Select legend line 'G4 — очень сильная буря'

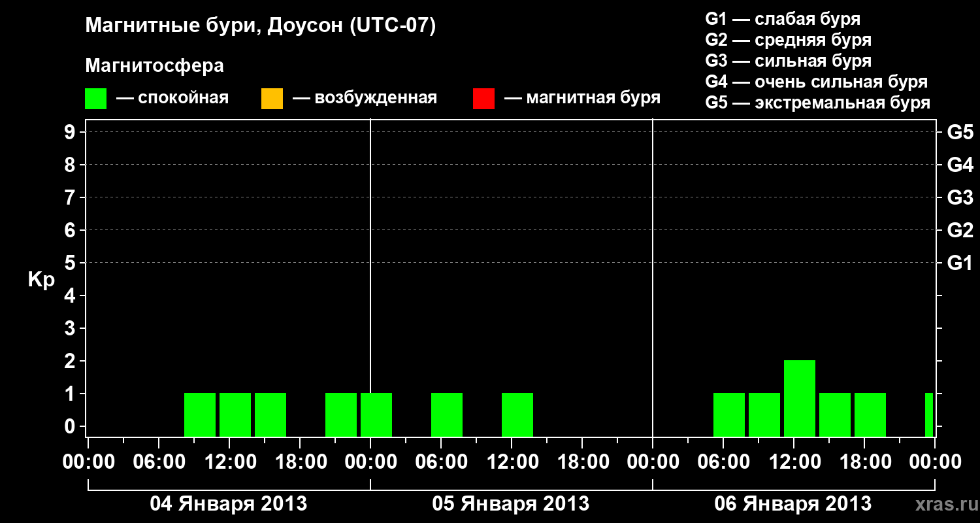coord(816,82)
